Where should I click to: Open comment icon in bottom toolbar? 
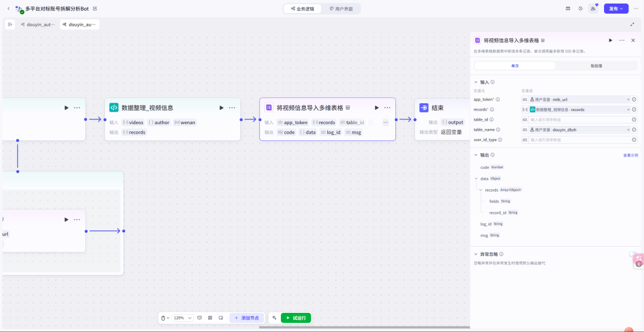coord(200,318)
